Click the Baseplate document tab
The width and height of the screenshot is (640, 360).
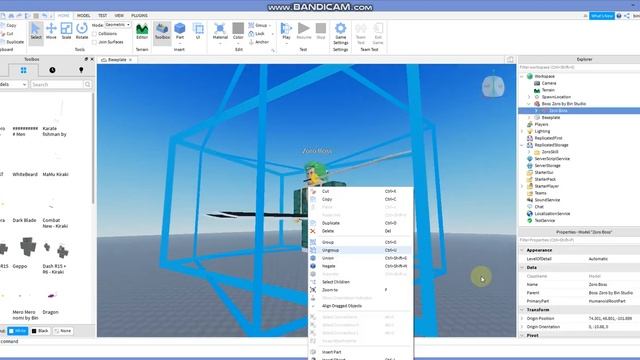(117, 60)
